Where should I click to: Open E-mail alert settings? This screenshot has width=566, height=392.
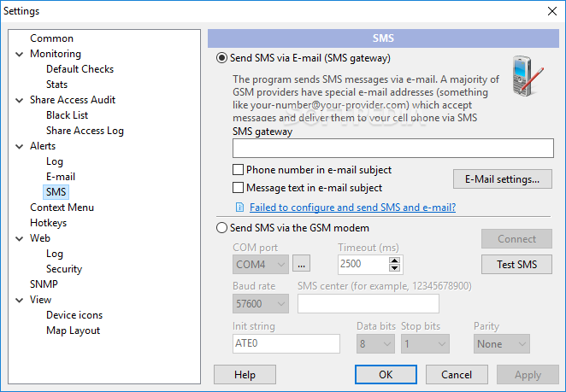pos(61,177)
